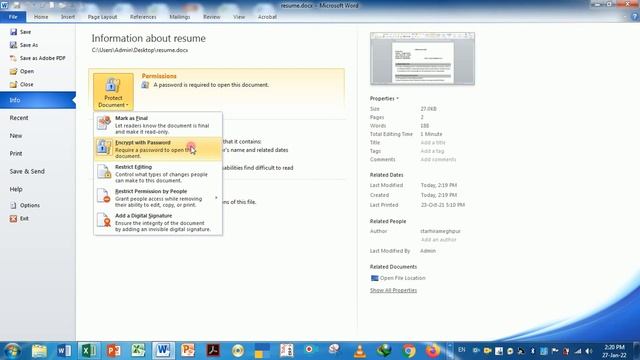Open the Acrobat tab
This screenshot has width=640, height=360.
pos(267,17)
